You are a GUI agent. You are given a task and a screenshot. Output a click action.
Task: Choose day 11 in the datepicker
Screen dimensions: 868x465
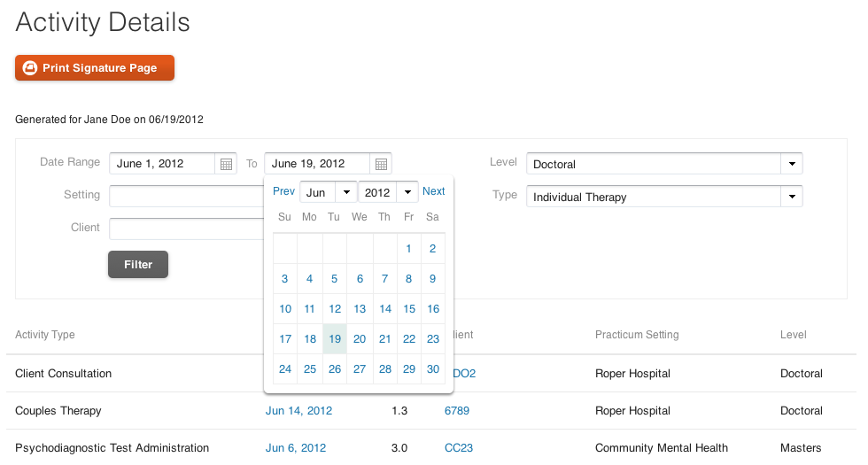pyautogui.click(x=309, y=309)
